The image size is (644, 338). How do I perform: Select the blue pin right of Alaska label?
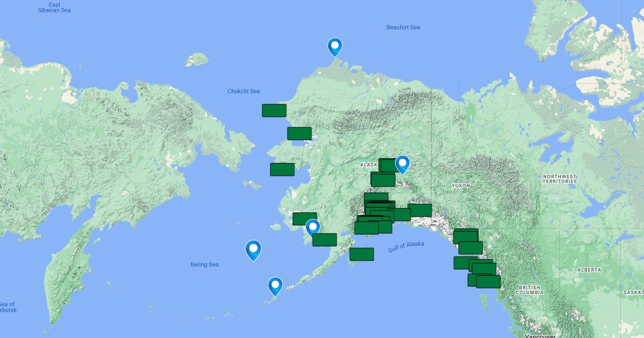point(402,164)
